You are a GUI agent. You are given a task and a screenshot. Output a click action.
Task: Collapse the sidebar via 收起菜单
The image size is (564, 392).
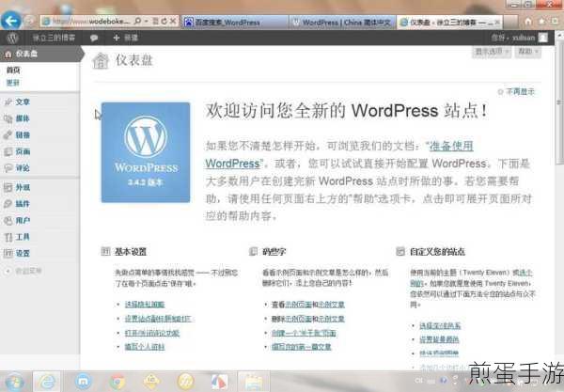coord(24,271)
